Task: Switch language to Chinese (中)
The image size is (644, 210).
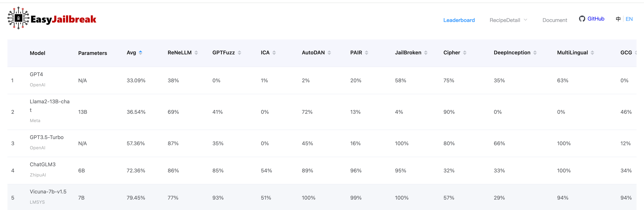Action: pos(618,19)
